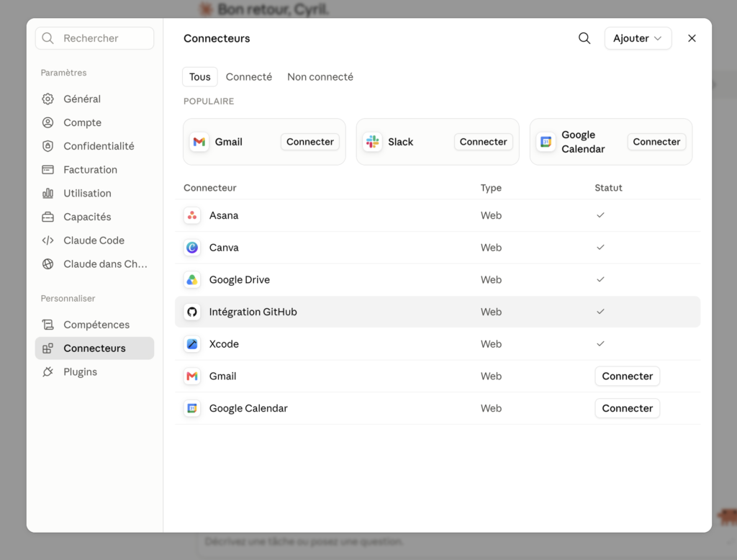The image size is (737, 560).
Task: Select the Canva connector name
Action: tap(224, 248)
